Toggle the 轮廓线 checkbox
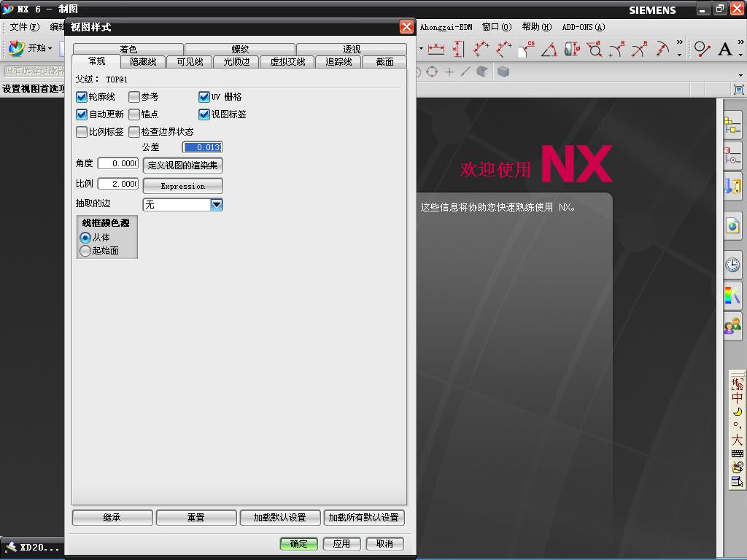 (82, 97)
